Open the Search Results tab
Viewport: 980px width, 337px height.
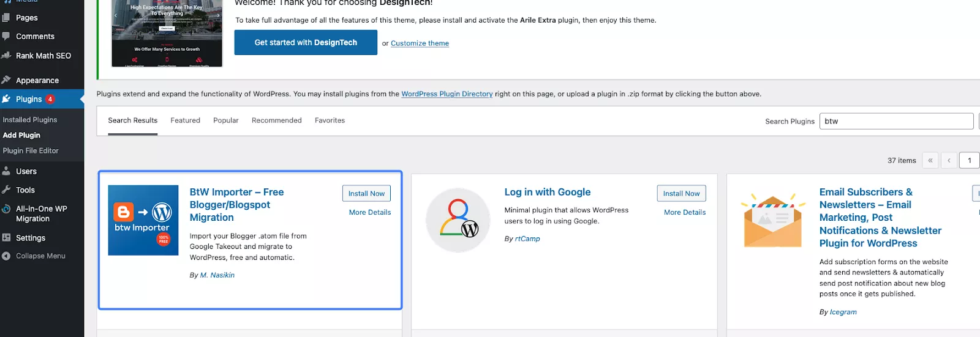[133, 120]
